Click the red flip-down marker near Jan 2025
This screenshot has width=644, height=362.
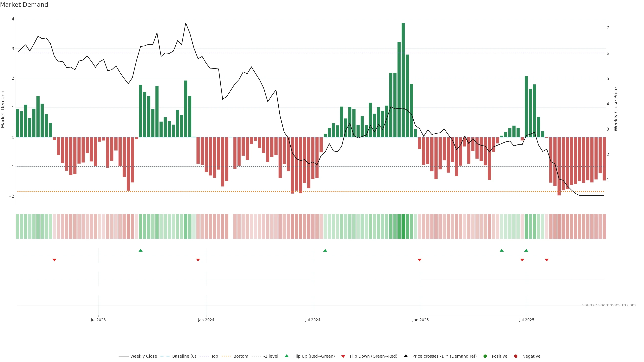click(419, 260)
